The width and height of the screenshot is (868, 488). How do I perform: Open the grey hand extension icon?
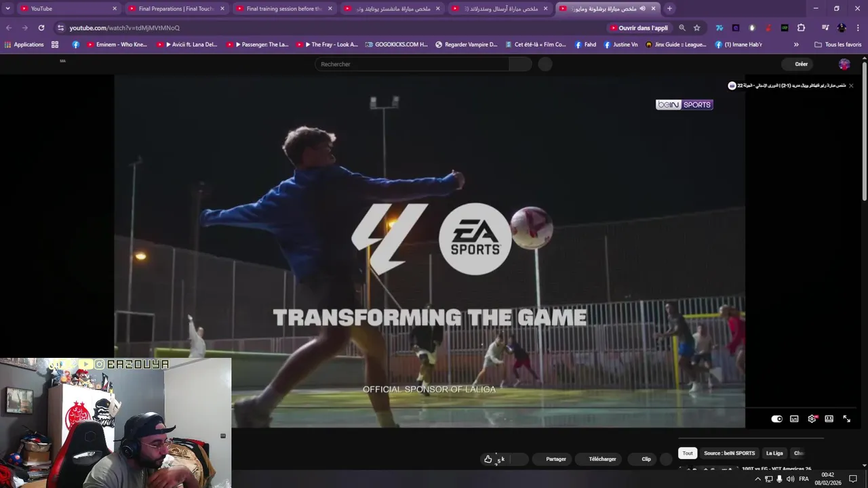click(x=751, y=28)
